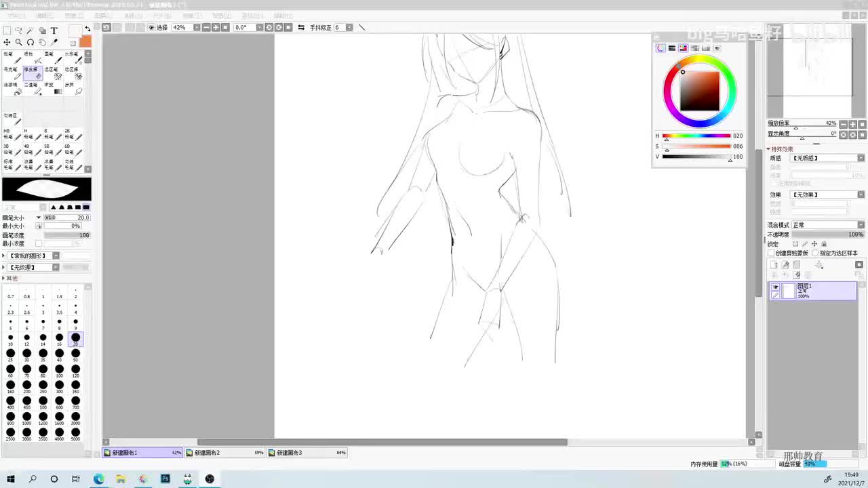868x488 pixels.
Task: Adjust the saturation (S) slider
Action: tap(696, 146)
